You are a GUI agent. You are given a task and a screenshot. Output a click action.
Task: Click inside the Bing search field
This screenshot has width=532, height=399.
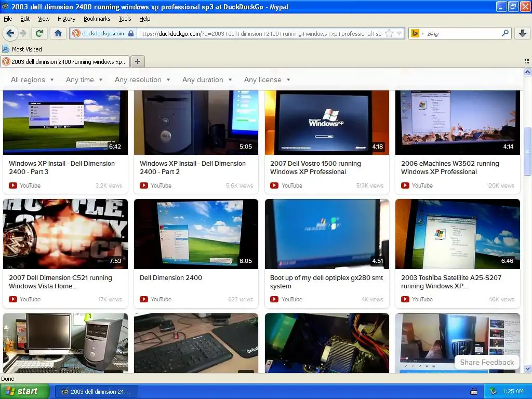[463, 33]
